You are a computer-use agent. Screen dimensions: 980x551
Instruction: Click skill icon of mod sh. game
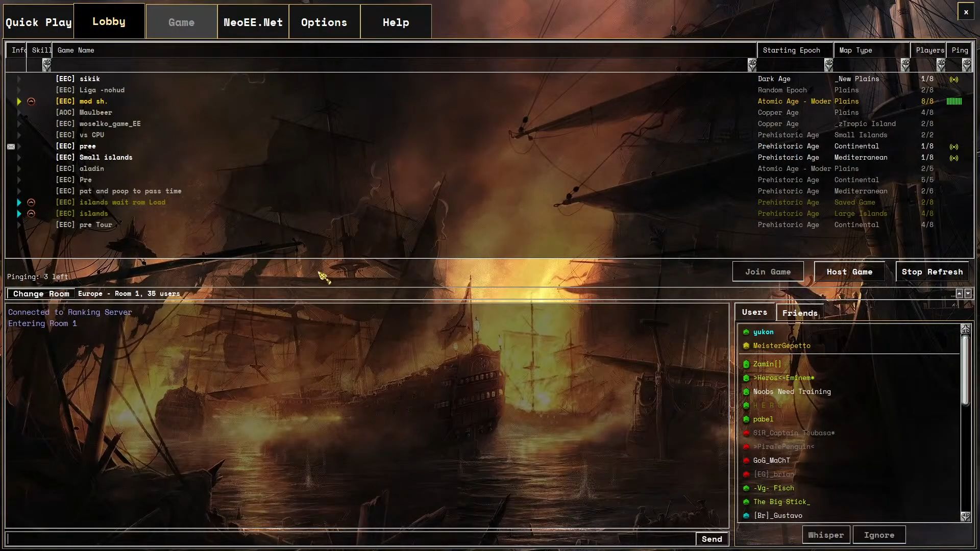click(x=31, y=102)
